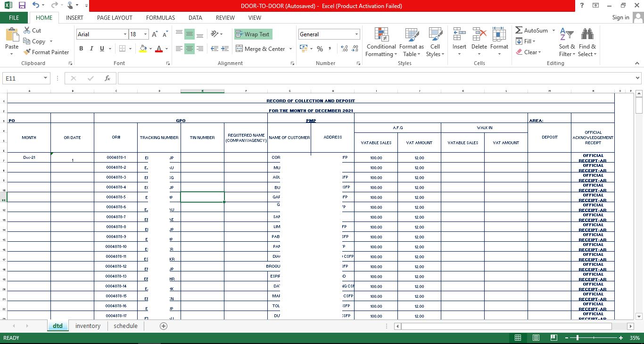Toggle middle vertical alignment
The height and width of the screenshot is (344, 644).
click(189, 34)
